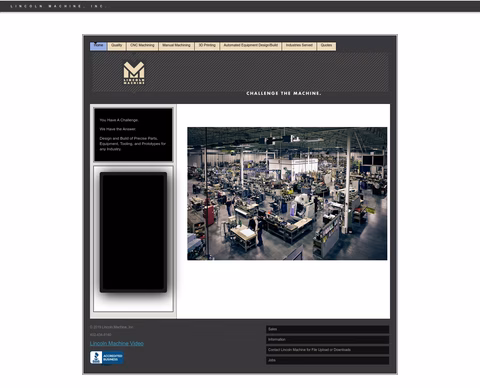Click the Lincoln Machine M logo

[134, 73]
